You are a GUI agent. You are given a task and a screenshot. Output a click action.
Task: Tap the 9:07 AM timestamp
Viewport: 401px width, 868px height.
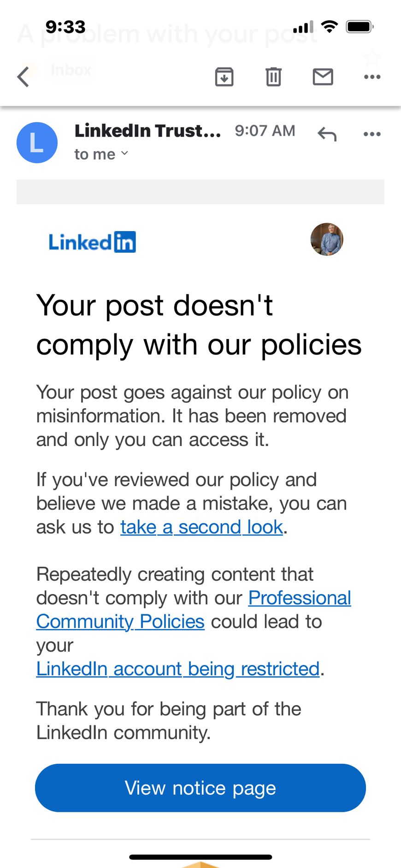(265, 131)
